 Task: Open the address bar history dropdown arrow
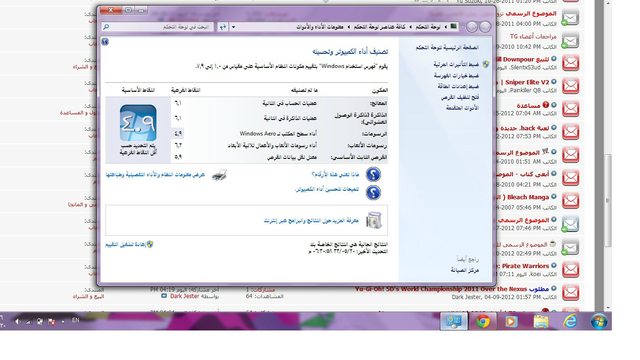(x=233, y=27)
